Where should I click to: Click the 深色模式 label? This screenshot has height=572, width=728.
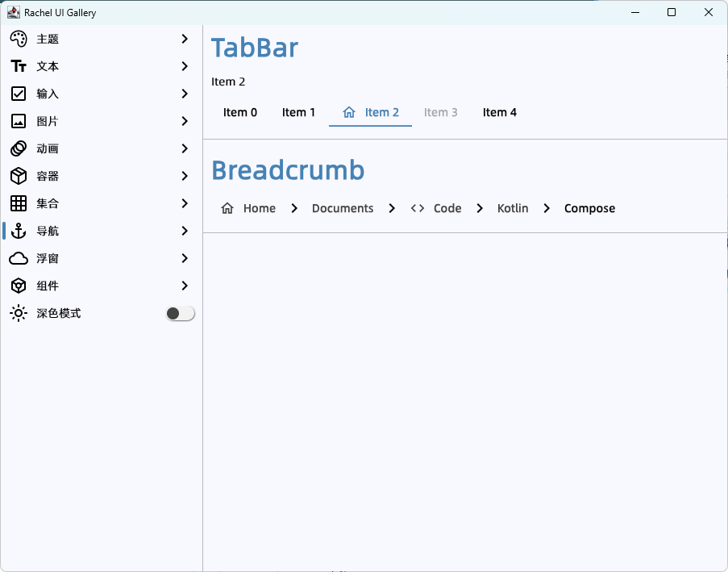[59, 313]
